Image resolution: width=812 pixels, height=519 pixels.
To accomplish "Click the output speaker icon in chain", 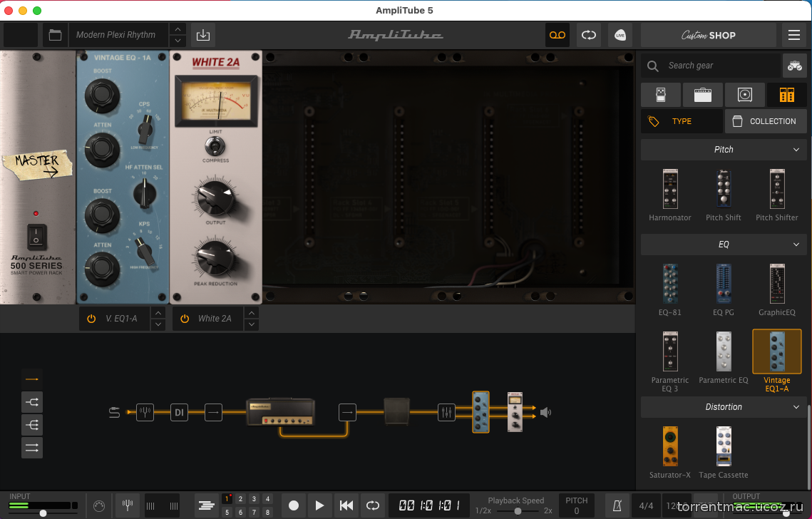I will point(546,412).
